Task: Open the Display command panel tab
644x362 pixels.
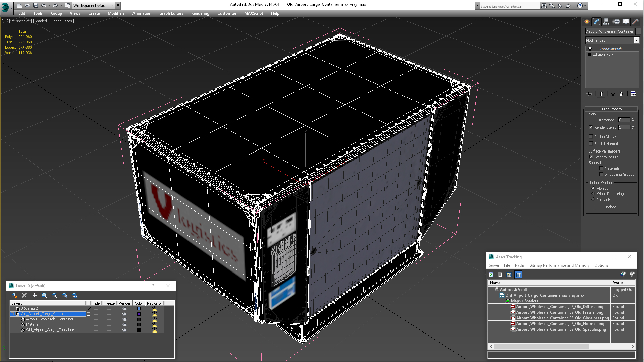Action: click(626, 22)
